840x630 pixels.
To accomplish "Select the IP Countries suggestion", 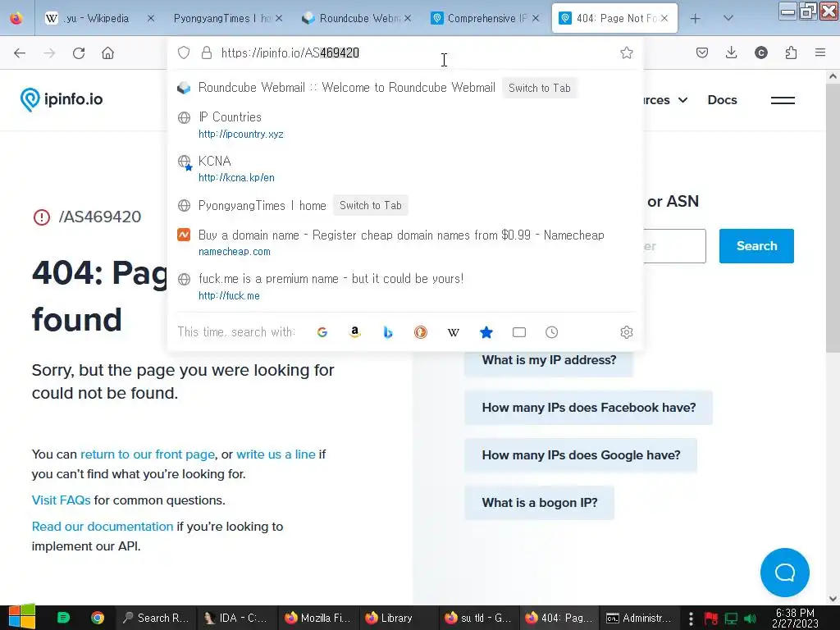I will tap(405, 125).
